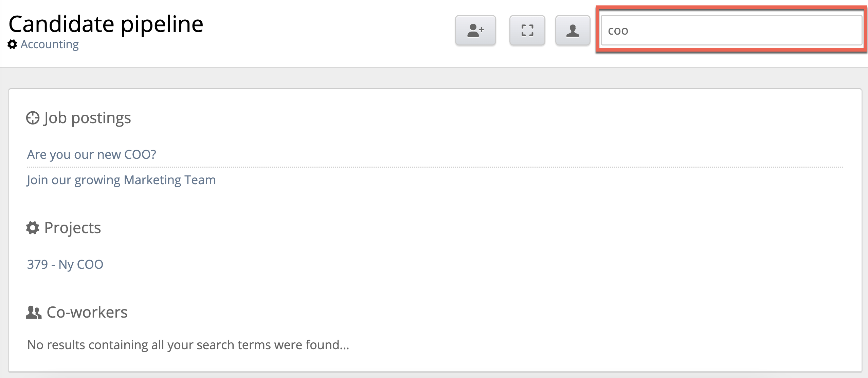Screen dimensions: 868x378
Task: Click the single person silhouette button
Action: tap(573, 31)
